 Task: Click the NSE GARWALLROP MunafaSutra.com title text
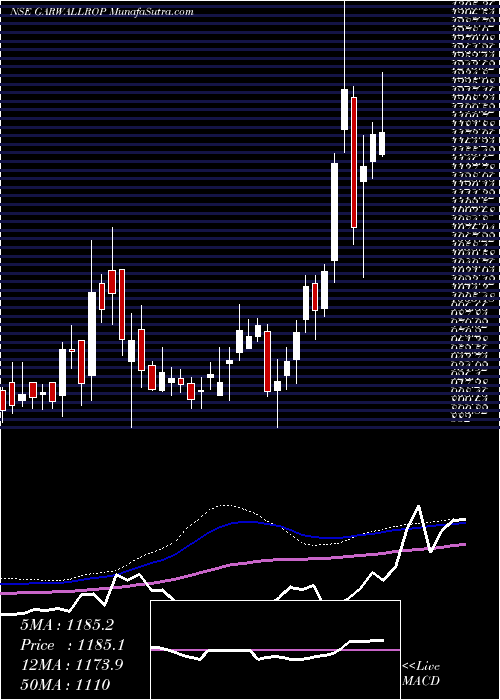pyautogui.click(x=102, y=12)
